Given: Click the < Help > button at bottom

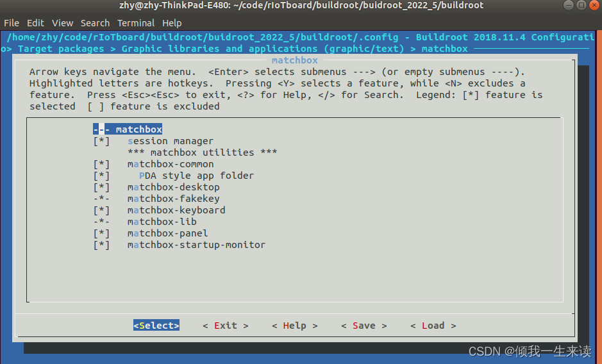Looking at the screenshot, I should pos(295,325).
